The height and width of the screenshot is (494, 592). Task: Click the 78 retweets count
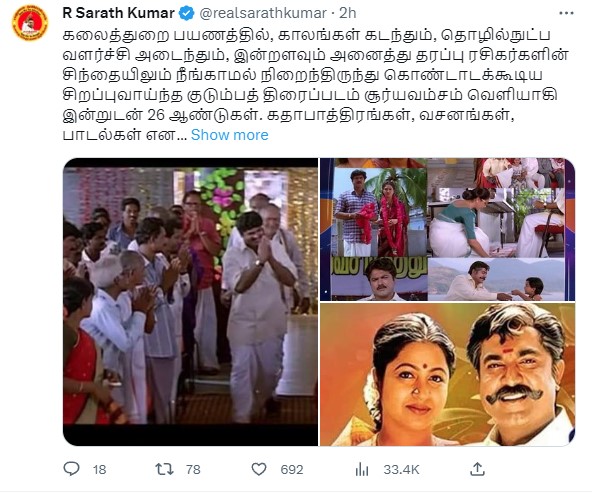[193, 469]
